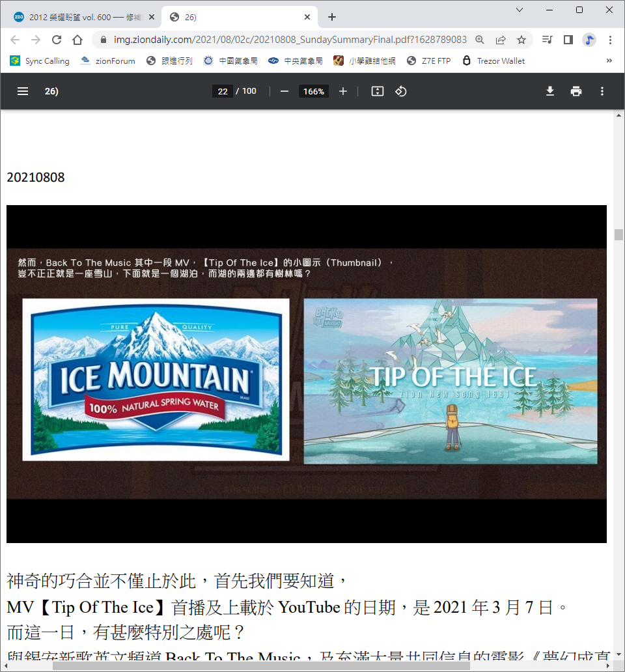
Task: Open Chrome customize and control menu
Action: coord(611,40)
